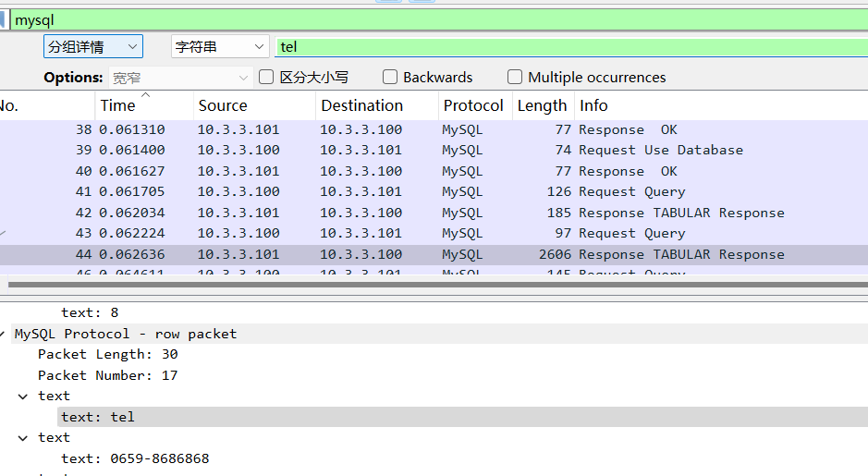Sort packets by Source column header

[x=223, y=106]
